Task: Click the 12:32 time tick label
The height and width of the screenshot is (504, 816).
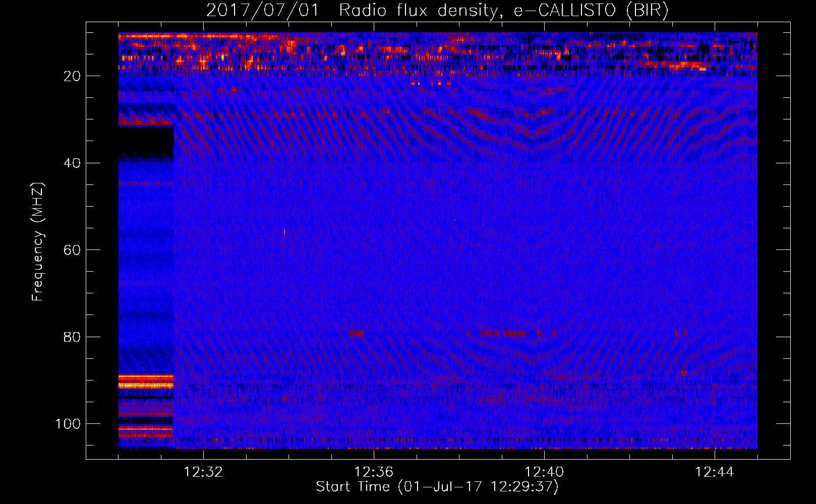Action: [x=203, y=472]
